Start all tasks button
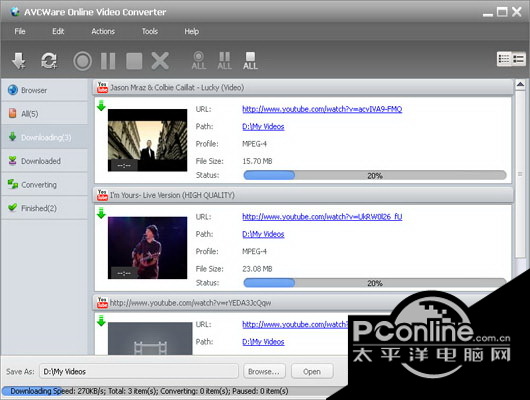The height and width of the screenshot is (400, 530). [199, 61]
